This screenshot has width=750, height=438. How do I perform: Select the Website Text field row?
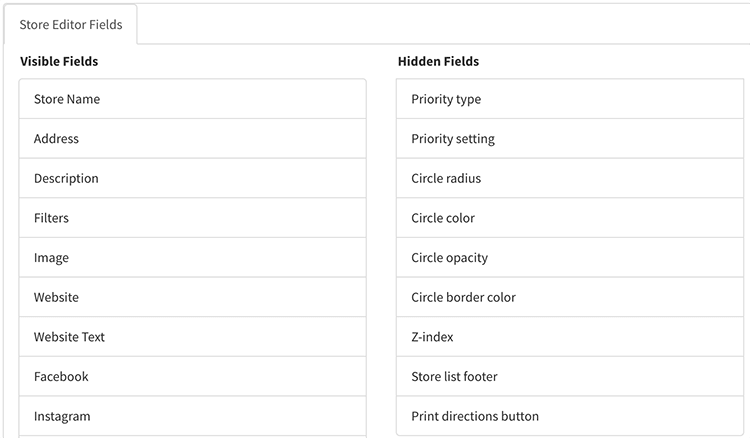pyautogui.click(x=193, y=337)
